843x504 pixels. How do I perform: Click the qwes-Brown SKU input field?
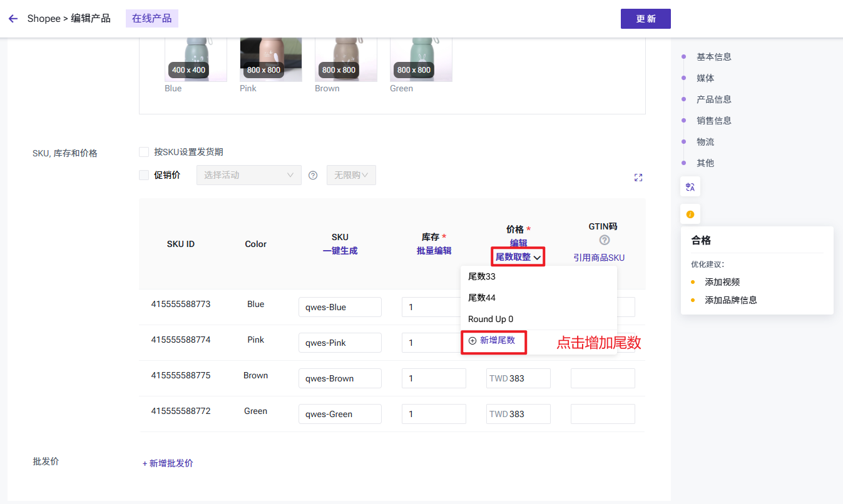point(340,378)
